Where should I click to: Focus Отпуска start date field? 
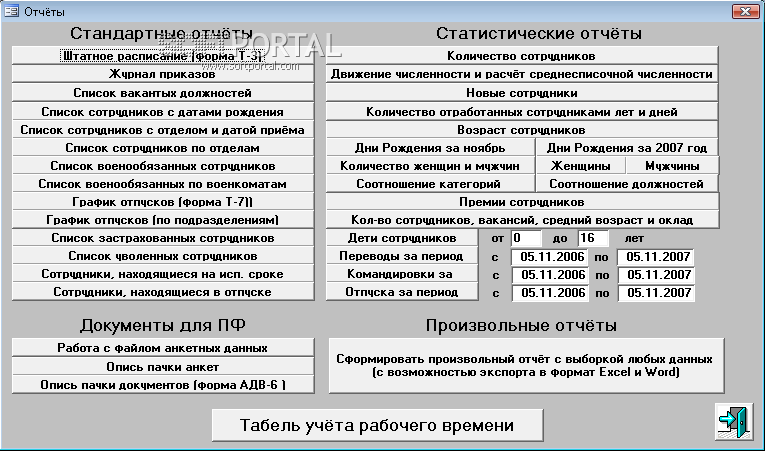[x=550, y=293]
